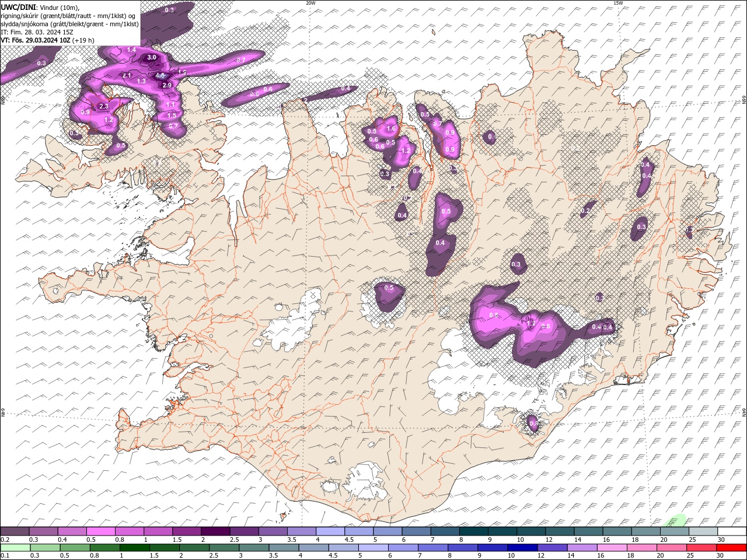Click the '4.5' precipitation peak label

pos(160,76)
